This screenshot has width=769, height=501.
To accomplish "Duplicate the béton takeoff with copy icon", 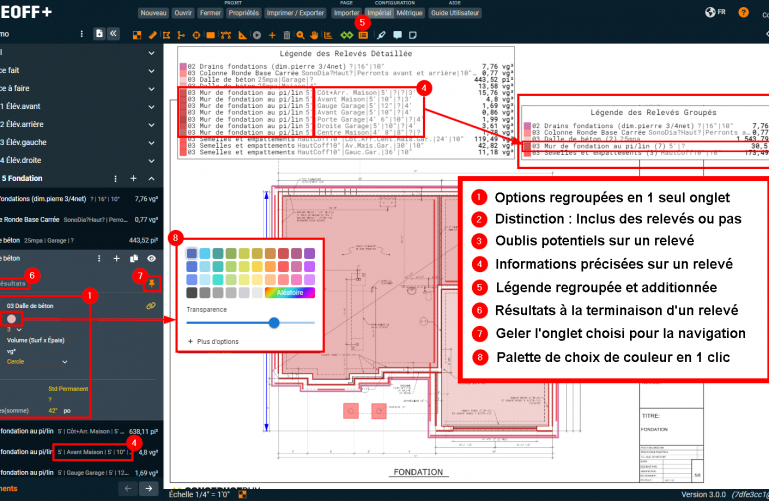I will [x=134, y=258].
